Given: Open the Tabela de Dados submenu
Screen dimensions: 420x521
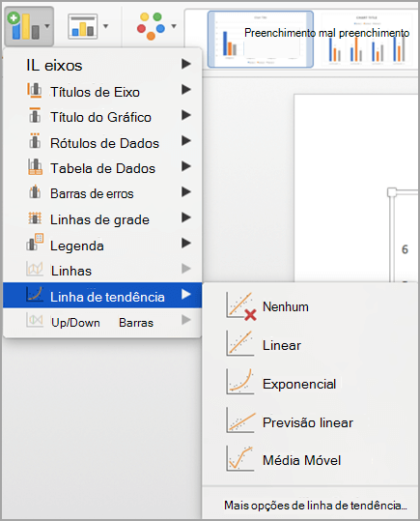Looking at the screenshot, I should click(x=102, y=168).
